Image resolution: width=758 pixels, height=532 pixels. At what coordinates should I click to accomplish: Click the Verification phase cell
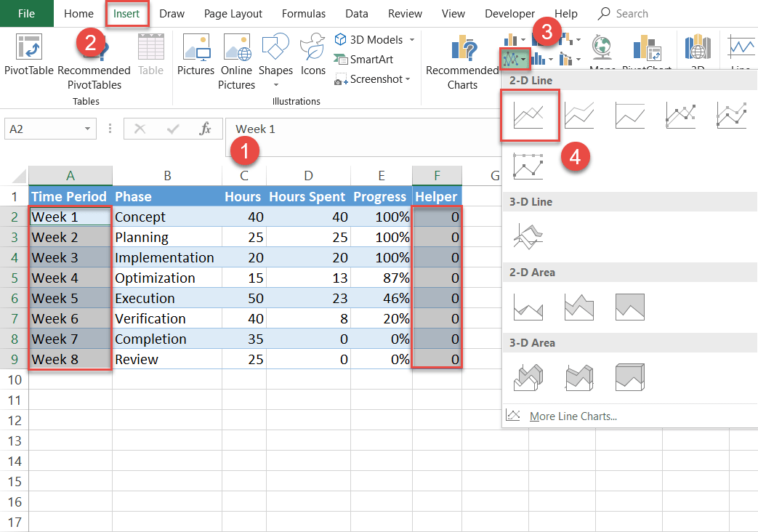pyautogui.click(x=167, y=319)
